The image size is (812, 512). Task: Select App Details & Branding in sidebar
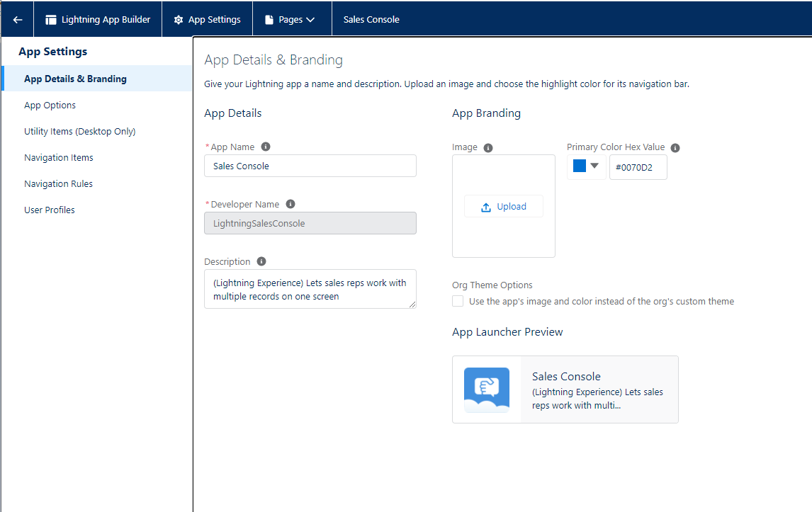click(x=97, y=79)
